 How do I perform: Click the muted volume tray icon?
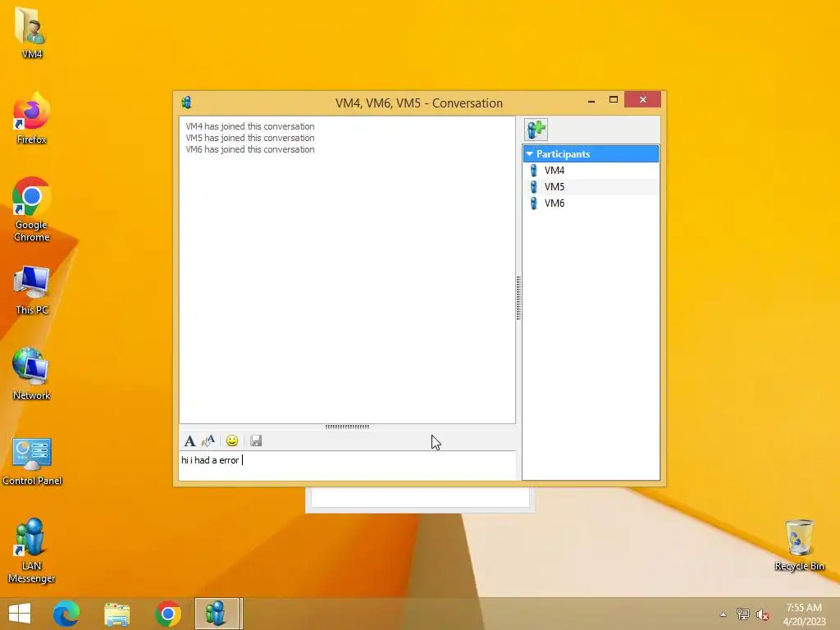763,614
